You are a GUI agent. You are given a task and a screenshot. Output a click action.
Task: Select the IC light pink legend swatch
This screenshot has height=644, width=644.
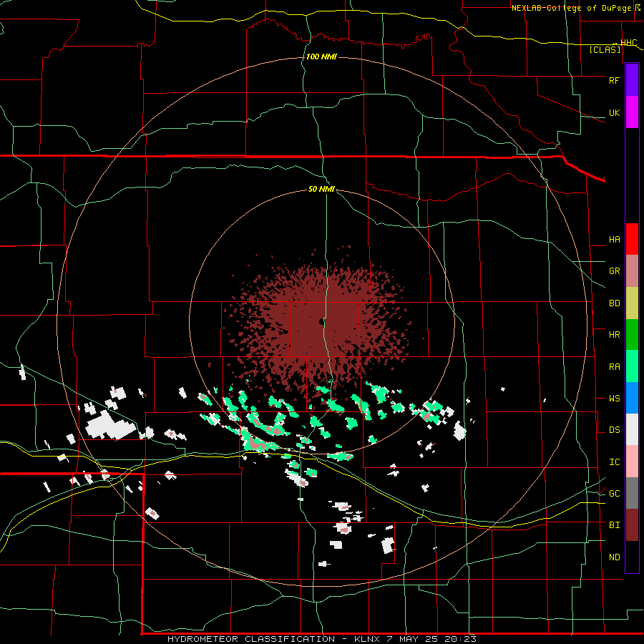(x=632, y=462)
